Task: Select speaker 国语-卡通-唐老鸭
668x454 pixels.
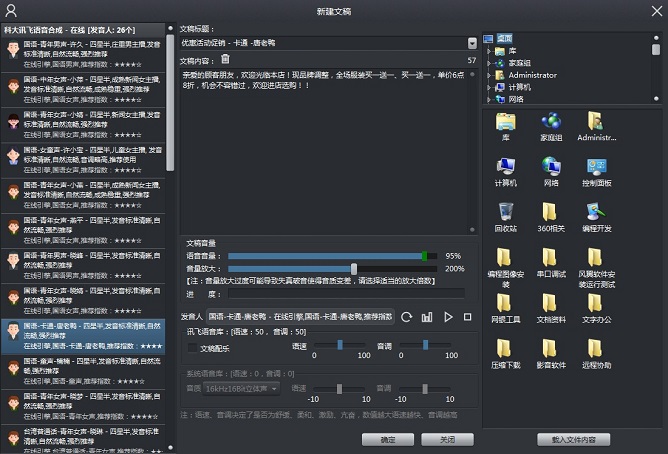Action: [83, 336]
